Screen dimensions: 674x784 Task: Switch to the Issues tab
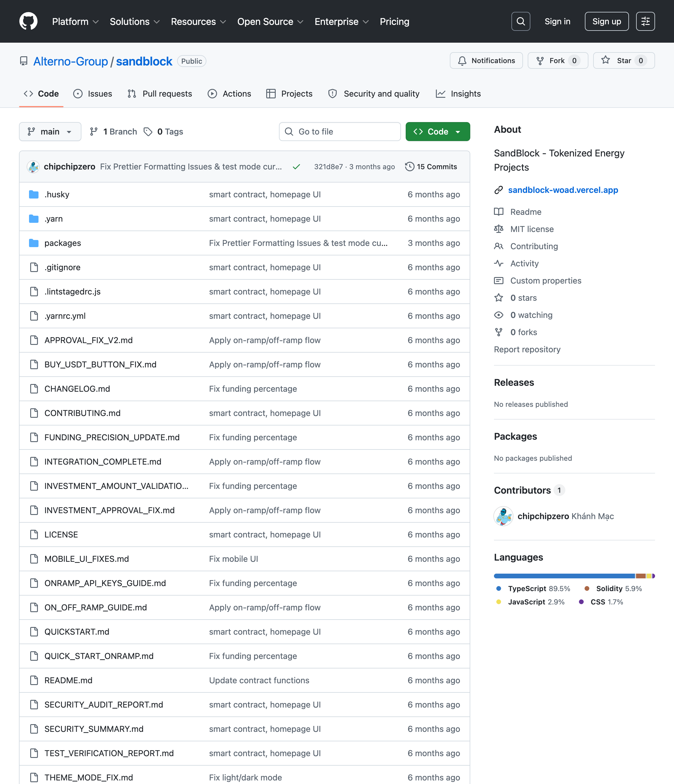pyautogui.click(x=93, y=94)
